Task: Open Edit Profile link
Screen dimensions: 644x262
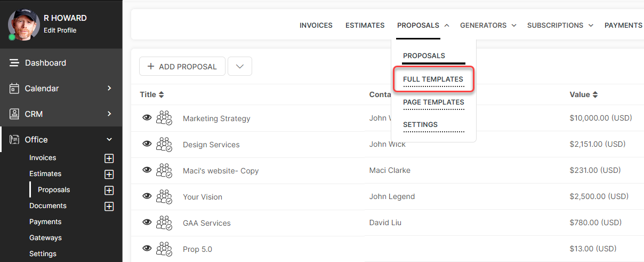Action: (60, 30)
